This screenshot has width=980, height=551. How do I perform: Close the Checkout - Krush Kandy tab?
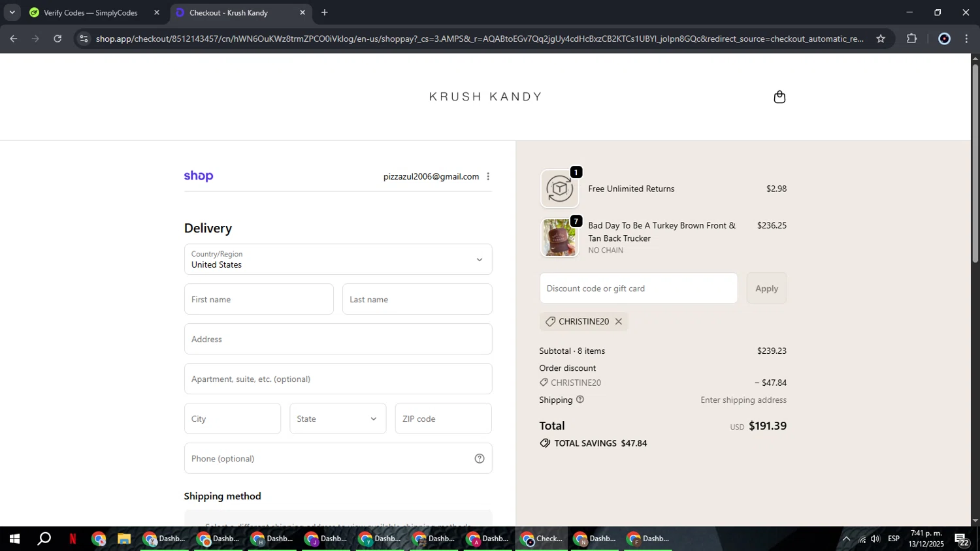[302, 12]
